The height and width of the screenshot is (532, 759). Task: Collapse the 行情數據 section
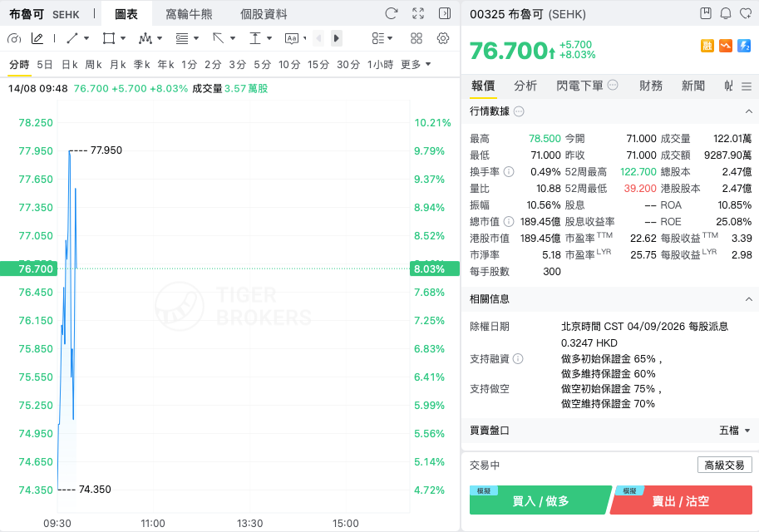749,111
